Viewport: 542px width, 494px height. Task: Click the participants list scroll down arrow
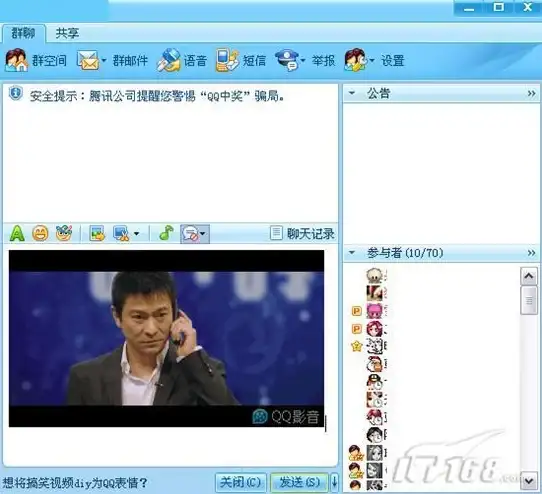click(x=529, y=481)
